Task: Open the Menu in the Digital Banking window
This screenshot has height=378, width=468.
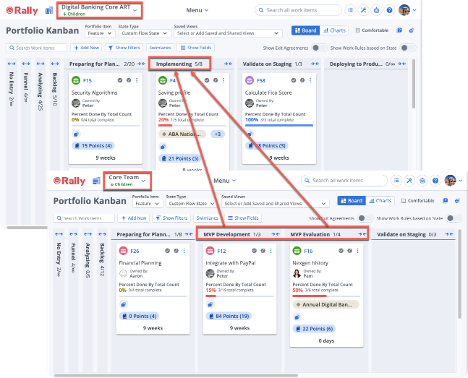Action: (197, 10)
